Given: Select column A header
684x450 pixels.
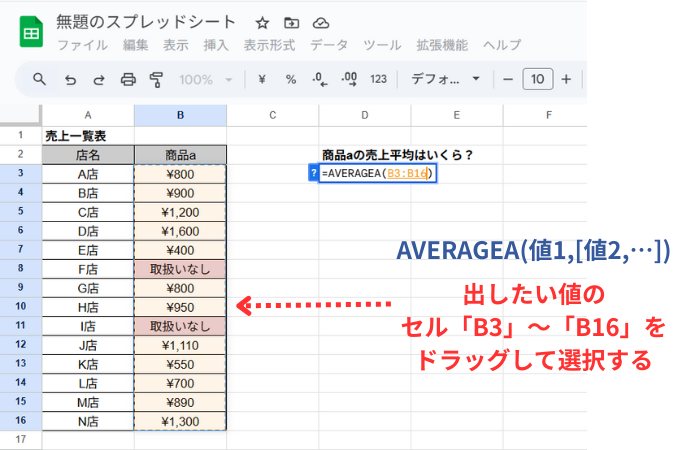Looking at the screenshot, I should (88, 116).
